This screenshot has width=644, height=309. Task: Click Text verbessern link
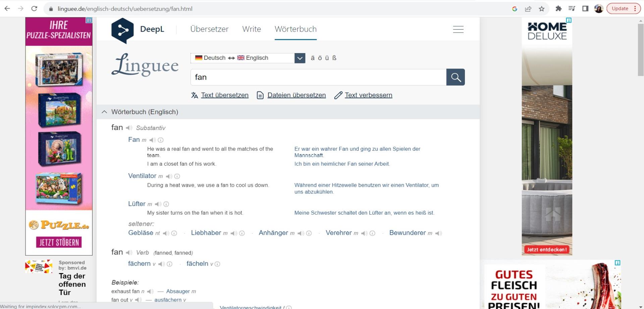368,95
